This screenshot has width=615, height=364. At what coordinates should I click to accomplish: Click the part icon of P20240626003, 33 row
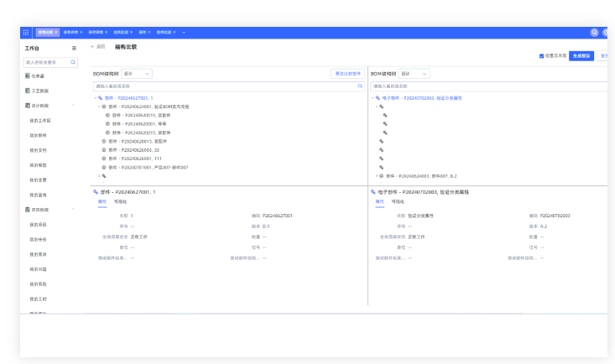(104, 150)
